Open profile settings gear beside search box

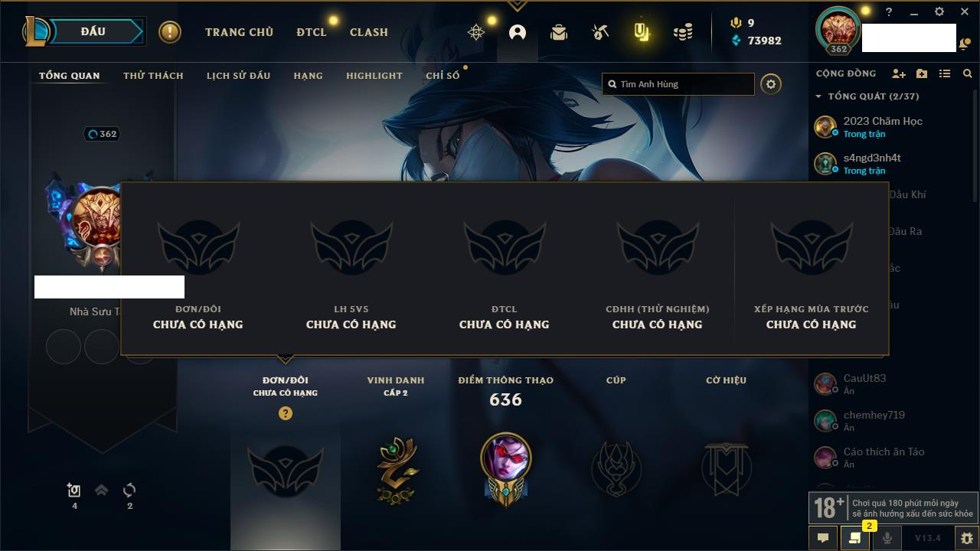771,84
